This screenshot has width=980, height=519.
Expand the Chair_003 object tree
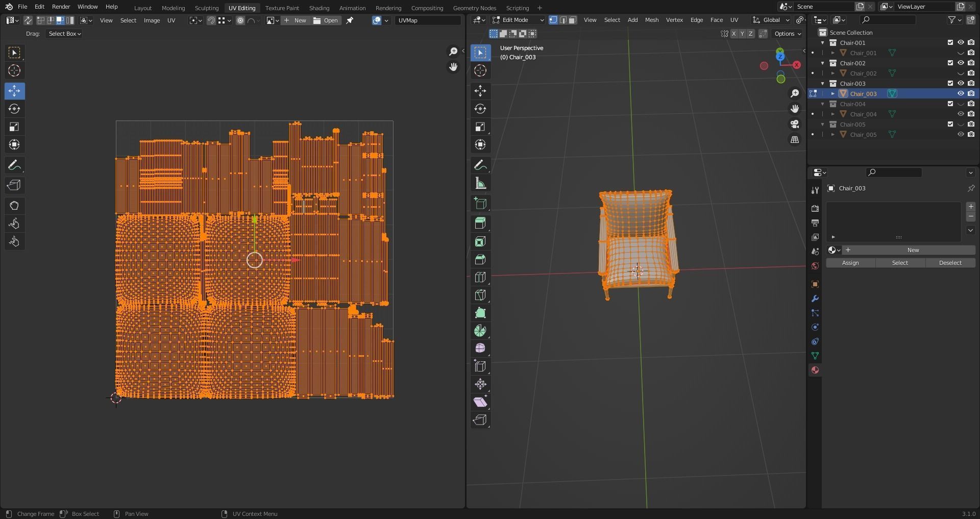pyautogui.click(x=833, y=94)
